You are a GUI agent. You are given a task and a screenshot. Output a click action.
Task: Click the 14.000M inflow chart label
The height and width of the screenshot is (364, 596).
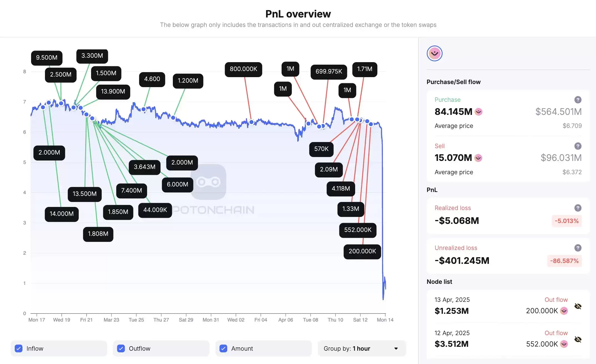[62, 214]
